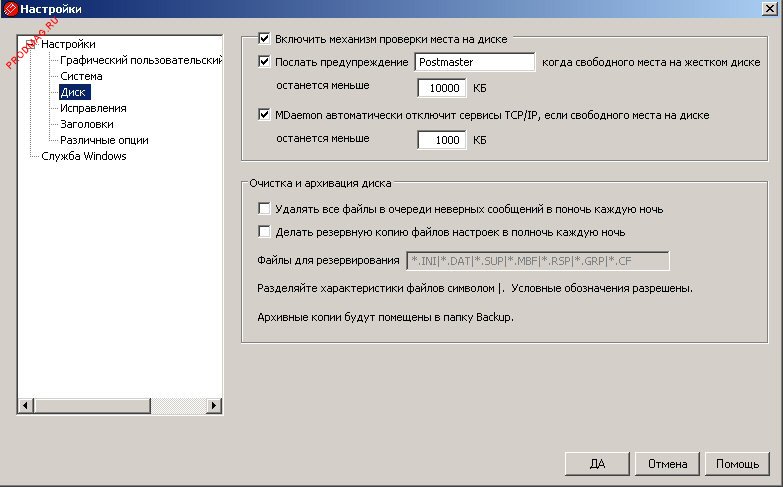The width and height of the screenshot is (783, 487).
Task: Select Система in the settings tree
Action: (x=81, y=76)
